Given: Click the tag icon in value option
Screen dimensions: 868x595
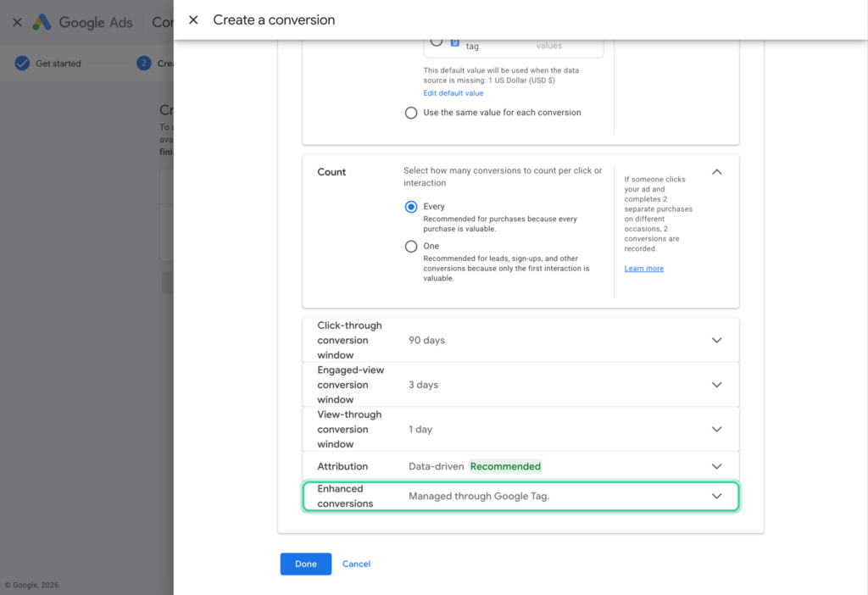Looking at the screenshot, I should pyautogui.click(x=454, y=42).
